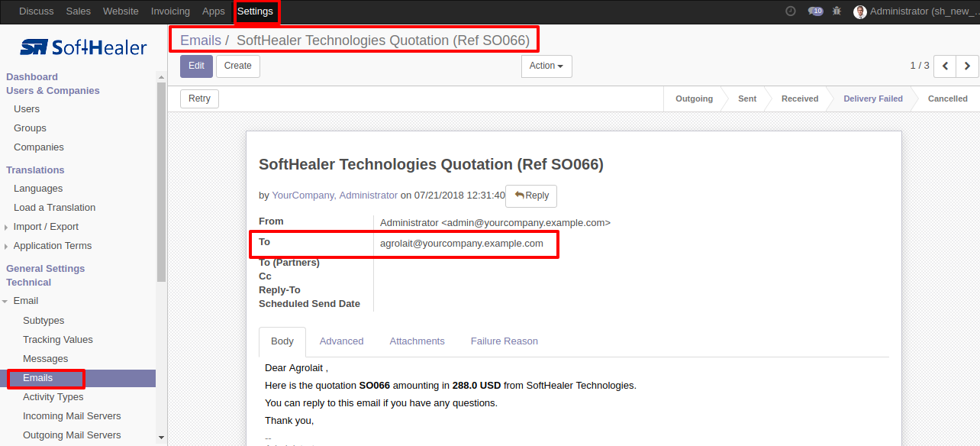
Task: Go to previous record arrow
Action: tap(945, 66)
